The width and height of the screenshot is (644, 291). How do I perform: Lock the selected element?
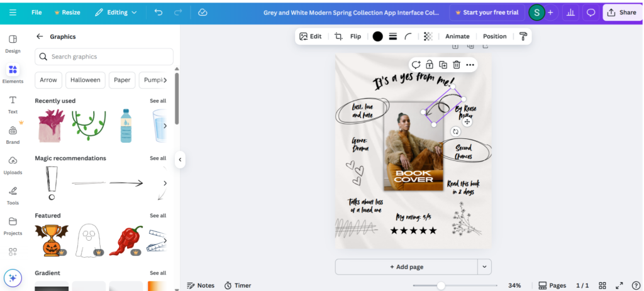[x=429, y=65]
